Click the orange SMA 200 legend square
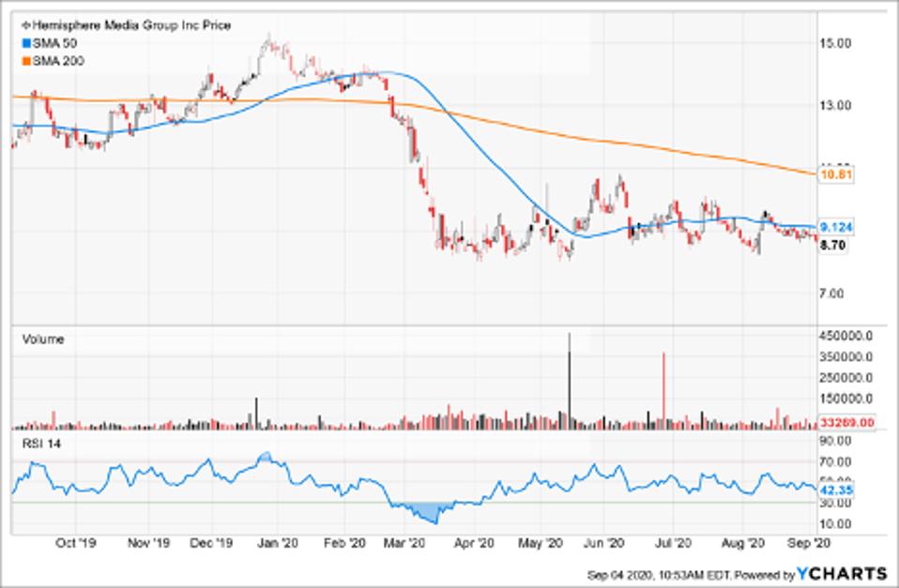The height and width of the screenshot is (588, 899). coord(26,61)
